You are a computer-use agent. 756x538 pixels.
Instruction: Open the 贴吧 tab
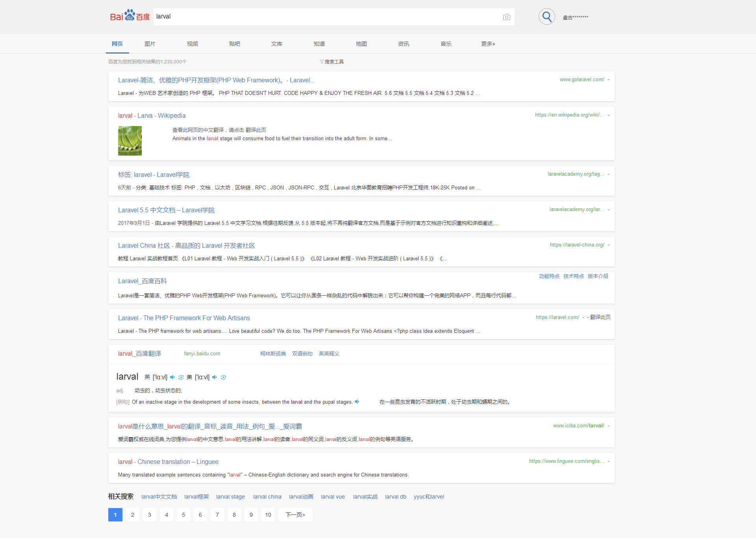pyautogui.click(x=235, y=44)
